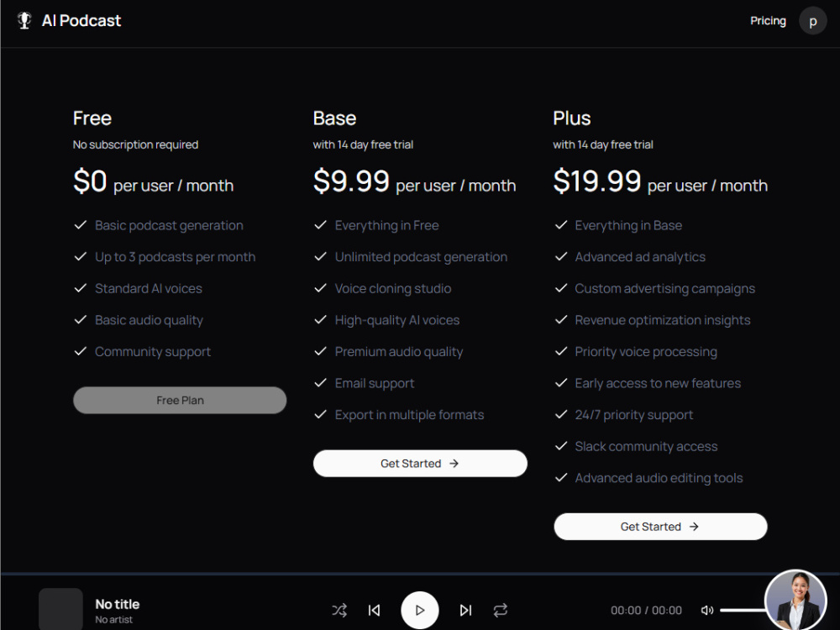Click the track progress bar above the player
Image resolution: width=840 pixels, height=630 pixels.
pyautogui.click(x=420, y=574)
